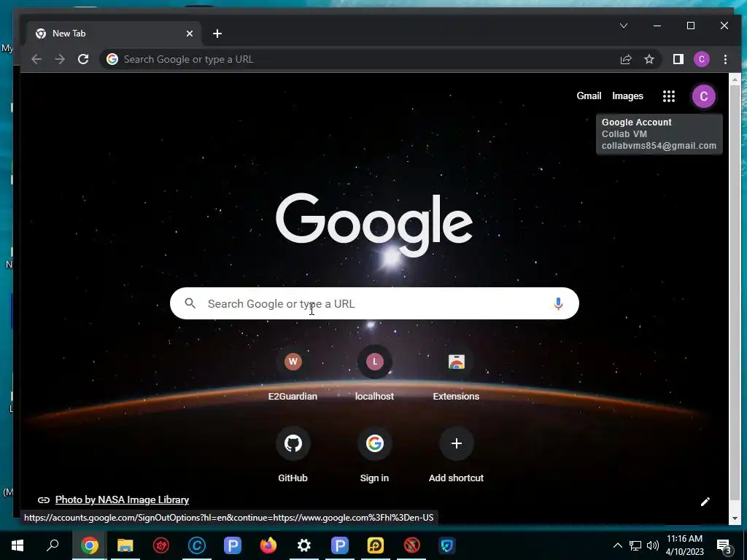Open the volume control in tray
The image size is (747, 560).
pos(653,545)
